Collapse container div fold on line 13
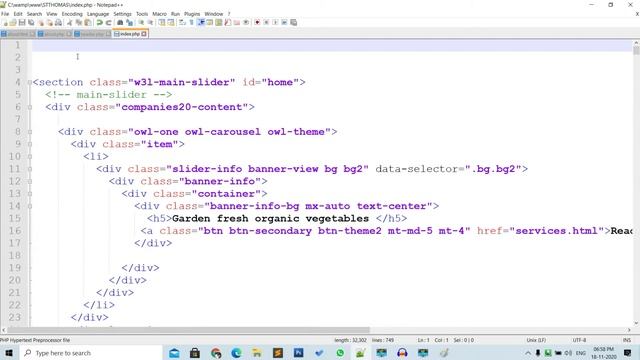This screenshot has width=640, height=360. [30, 194]
